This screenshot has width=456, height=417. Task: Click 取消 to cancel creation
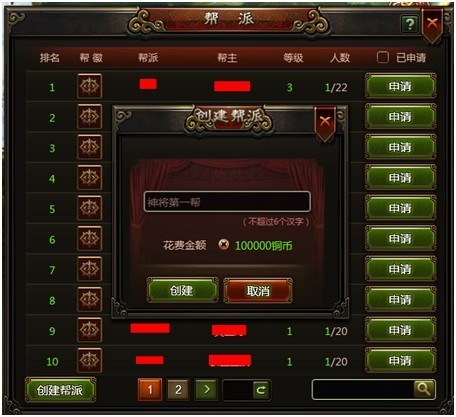(258, 291)
